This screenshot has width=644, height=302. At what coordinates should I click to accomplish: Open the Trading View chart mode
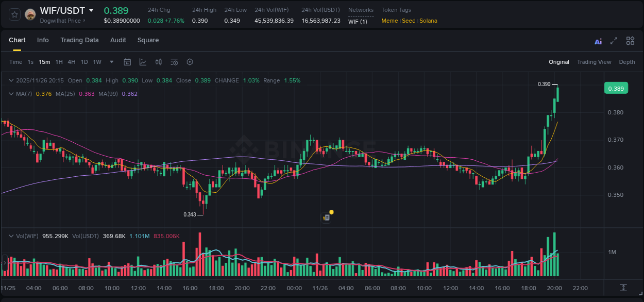point(594,62)
